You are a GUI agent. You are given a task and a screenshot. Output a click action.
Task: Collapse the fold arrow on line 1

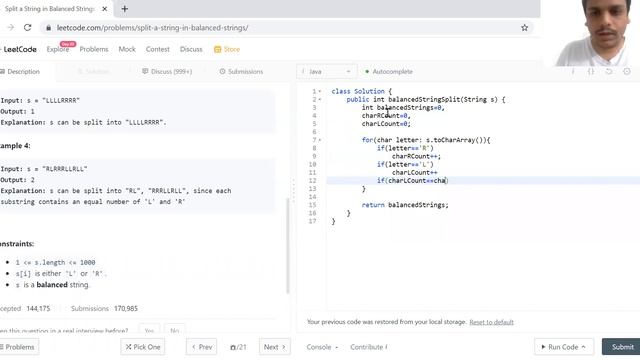point(320,91)
